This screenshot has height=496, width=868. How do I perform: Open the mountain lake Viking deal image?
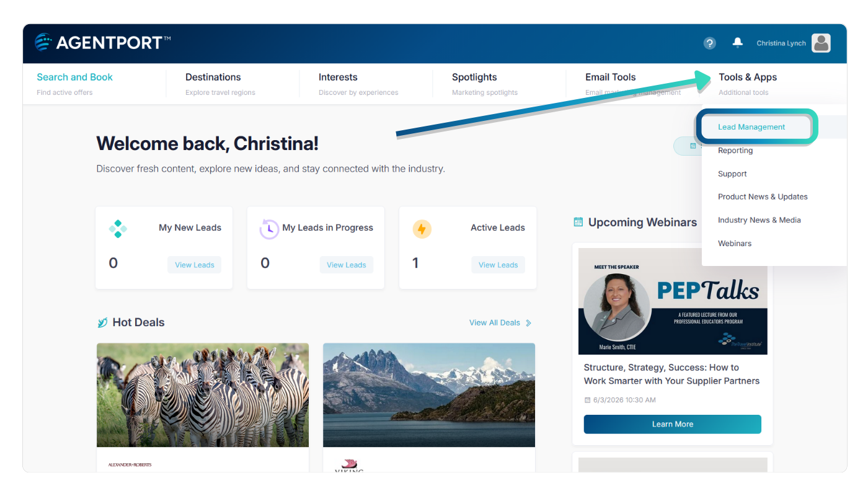pos(429,395)
